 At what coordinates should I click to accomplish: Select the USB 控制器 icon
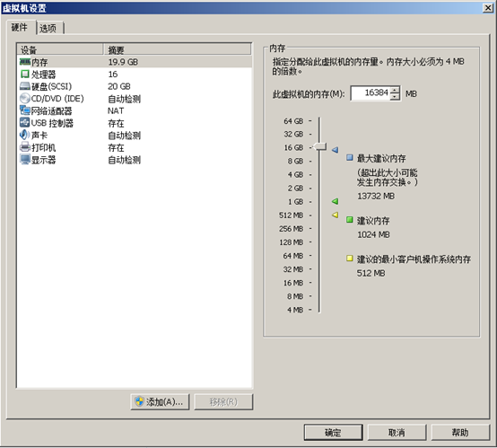pos(25,122)
